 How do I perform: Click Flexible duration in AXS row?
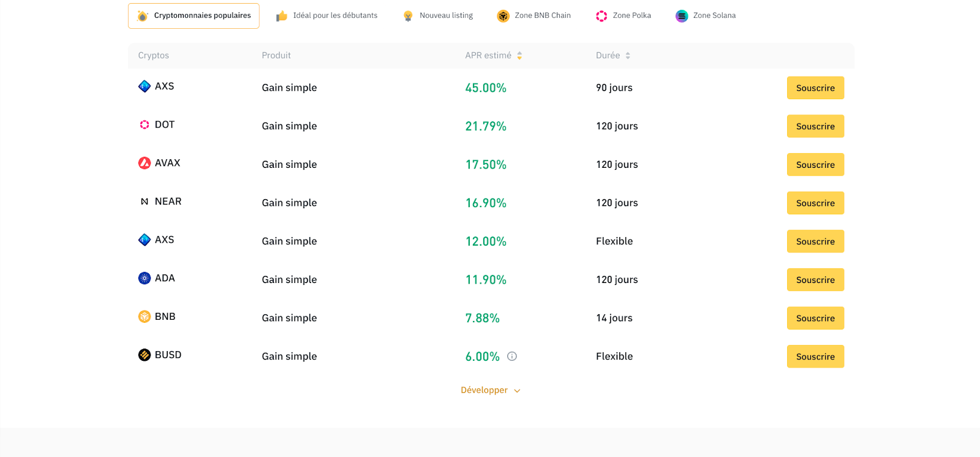614,241
